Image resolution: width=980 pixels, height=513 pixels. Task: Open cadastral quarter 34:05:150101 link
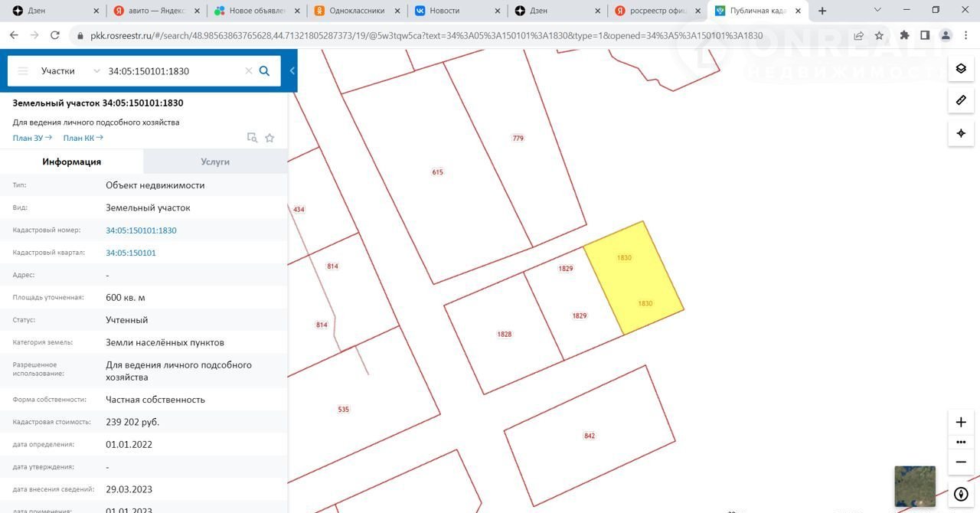click(x=131, y=253)
